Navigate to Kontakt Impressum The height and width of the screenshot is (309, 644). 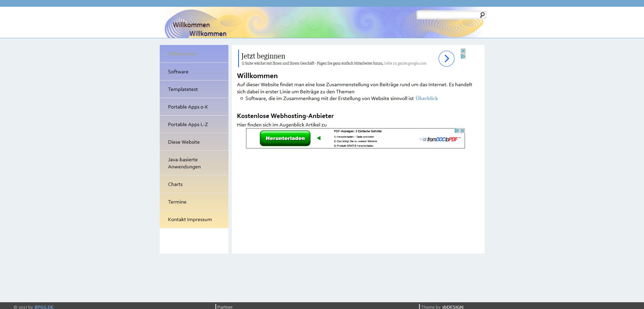(190, 219)
